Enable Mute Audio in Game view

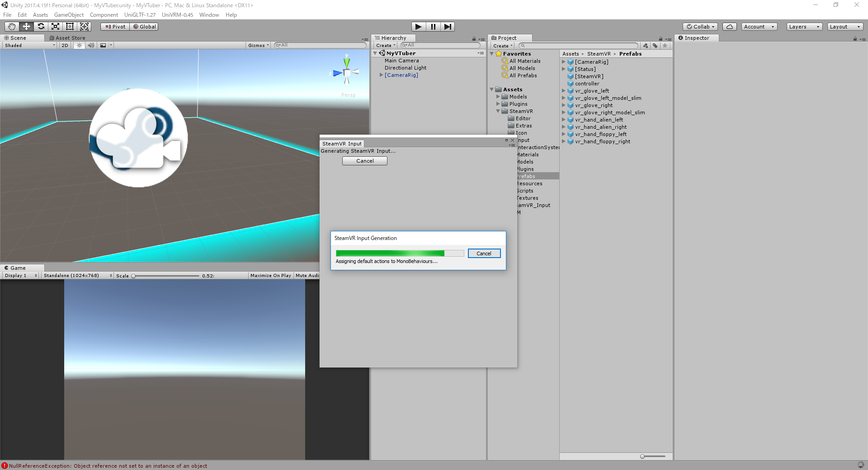pyautogui.click(x=307, y=275)
